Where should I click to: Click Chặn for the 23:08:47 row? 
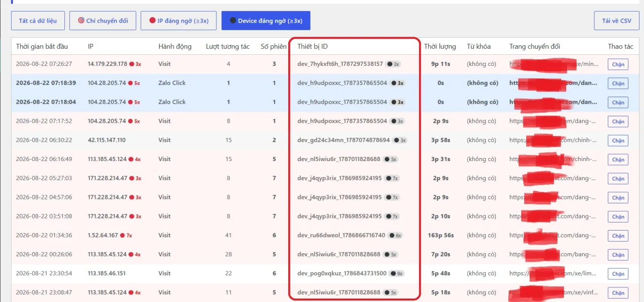618,293
